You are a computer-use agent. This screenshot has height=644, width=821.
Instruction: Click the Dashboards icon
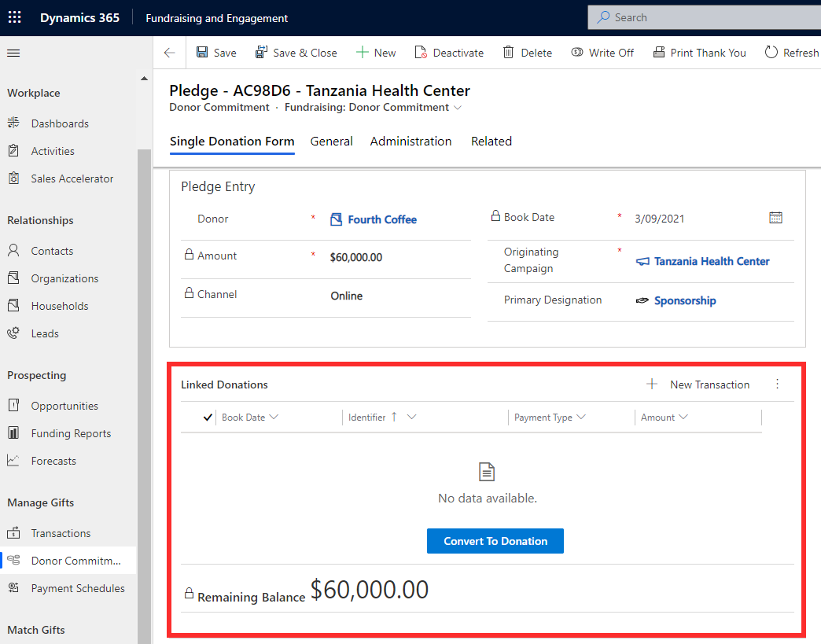click(13, 123)
